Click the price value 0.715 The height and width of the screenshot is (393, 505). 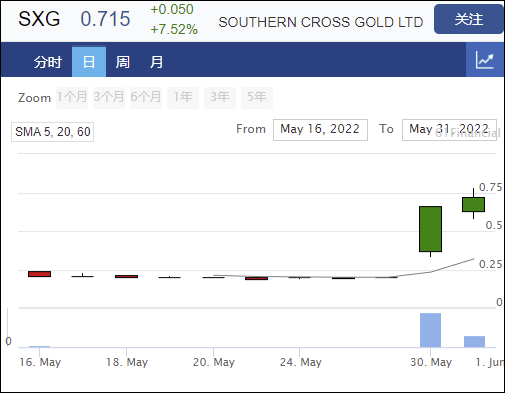point(105,19)
